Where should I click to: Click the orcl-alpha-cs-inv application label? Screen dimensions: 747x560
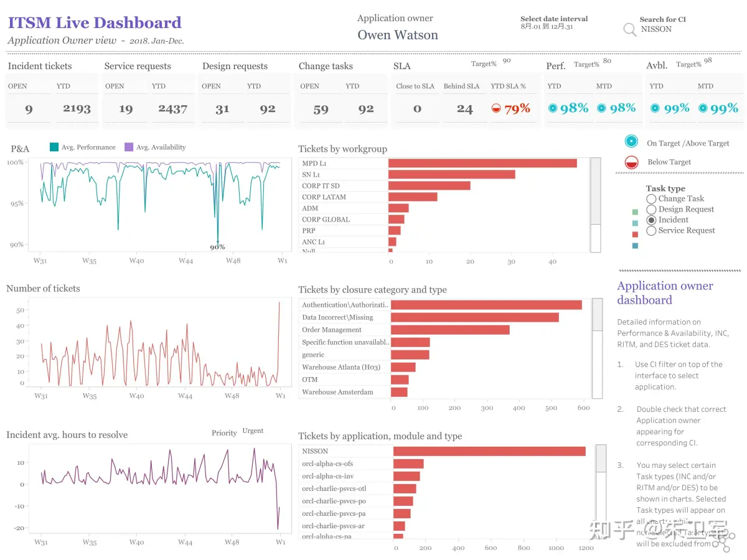tap(327, 476)
